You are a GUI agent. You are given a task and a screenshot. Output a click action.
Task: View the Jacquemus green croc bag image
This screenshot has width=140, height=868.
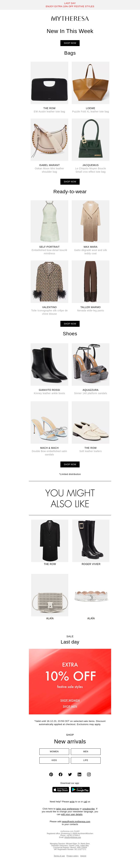(91, 139)
